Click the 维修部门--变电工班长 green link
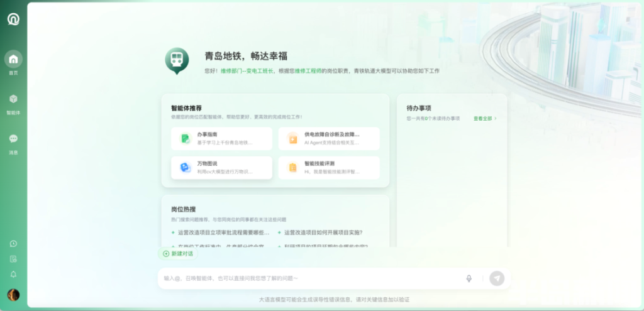Screen dimensions: 644x311 coord(247,71)
